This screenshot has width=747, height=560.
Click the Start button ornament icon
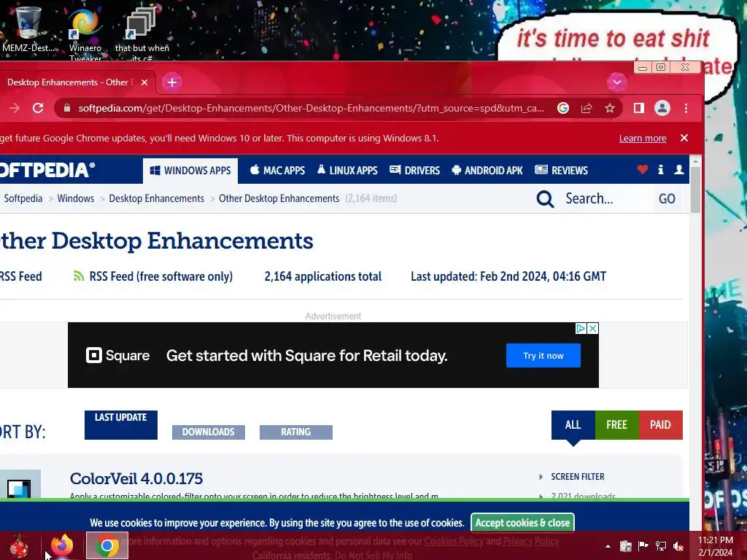click(18, 545)
